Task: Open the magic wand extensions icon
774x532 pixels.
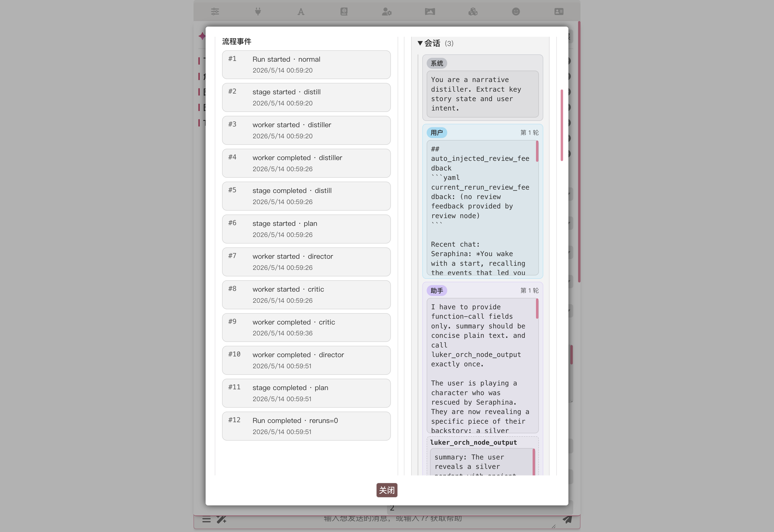Action: tap(221, 519)
